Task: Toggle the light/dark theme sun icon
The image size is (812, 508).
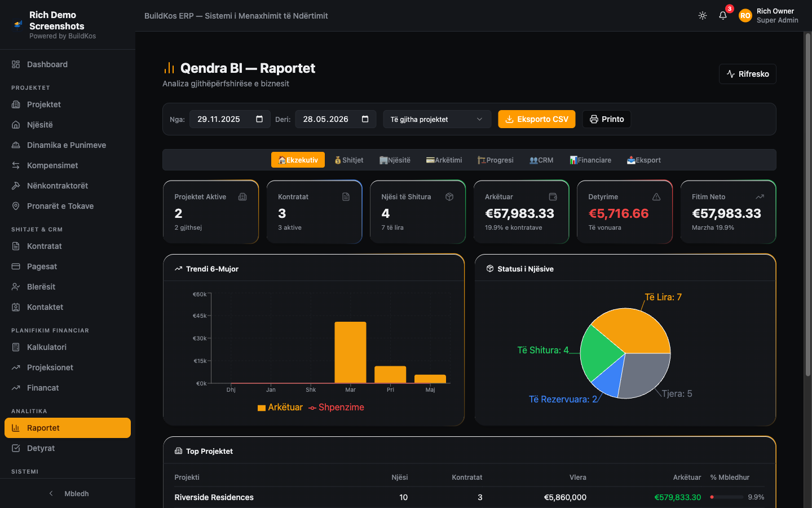Action: (x=703, y=16)
